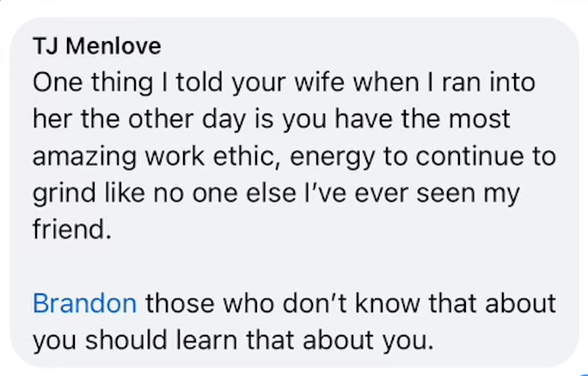Click empty gray area right of "friend."

click(338, 229)
